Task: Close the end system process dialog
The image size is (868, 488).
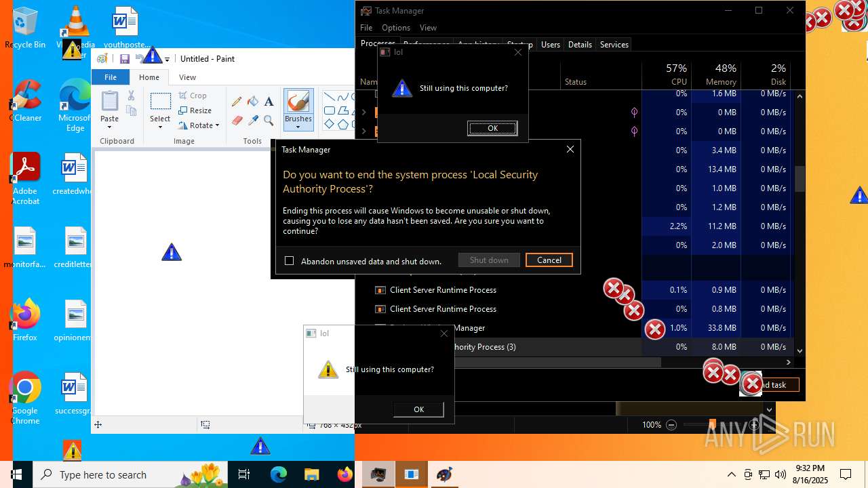Action: click(x=570, y=149)
